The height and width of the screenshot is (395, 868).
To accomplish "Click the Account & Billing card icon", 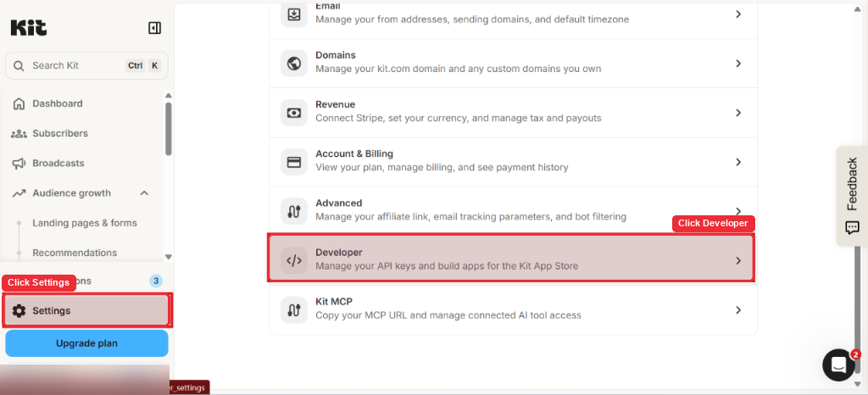I will (294, 162).
